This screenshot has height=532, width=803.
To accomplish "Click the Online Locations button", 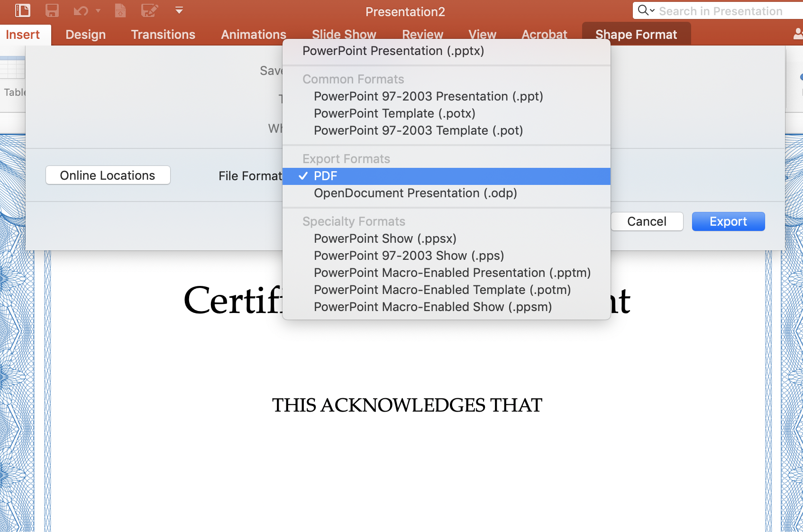I will (108, 175).
